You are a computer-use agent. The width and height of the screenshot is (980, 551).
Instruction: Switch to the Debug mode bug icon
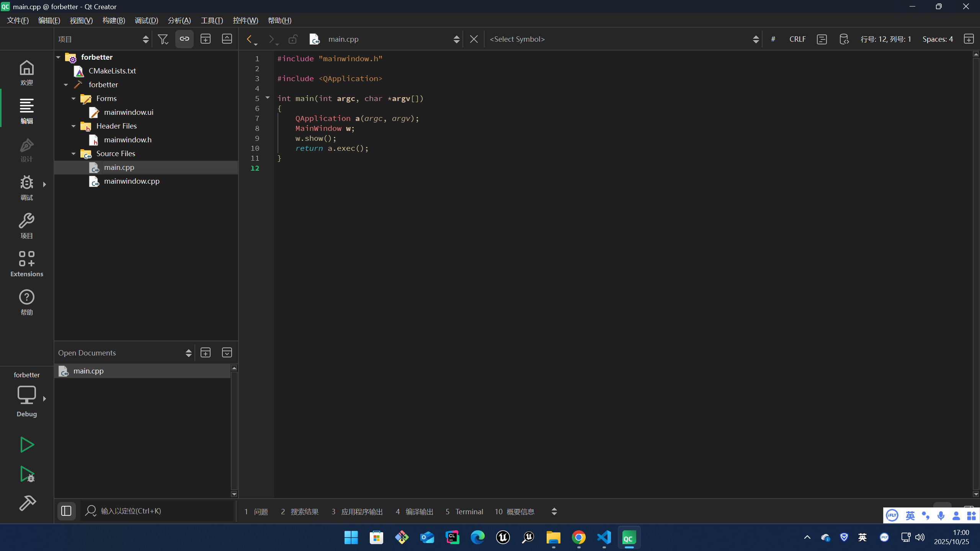27,187
